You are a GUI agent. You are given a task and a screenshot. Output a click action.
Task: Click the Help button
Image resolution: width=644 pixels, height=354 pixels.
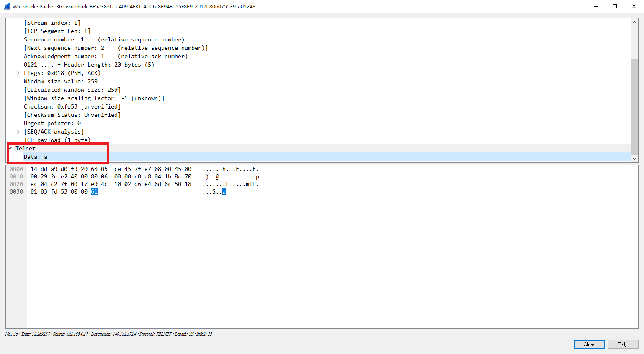coord(623,344)
